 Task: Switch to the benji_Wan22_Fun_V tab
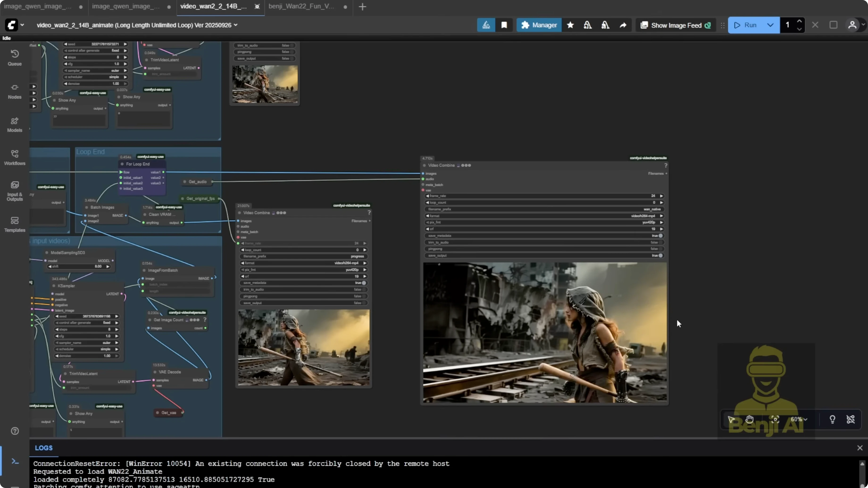(302, 6)
